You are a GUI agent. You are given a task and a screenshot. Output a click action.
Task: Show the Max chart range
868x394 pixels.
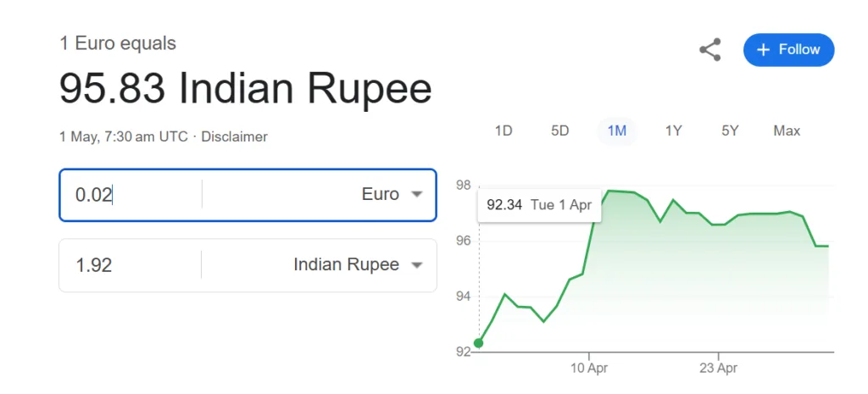tap(787, 131)
